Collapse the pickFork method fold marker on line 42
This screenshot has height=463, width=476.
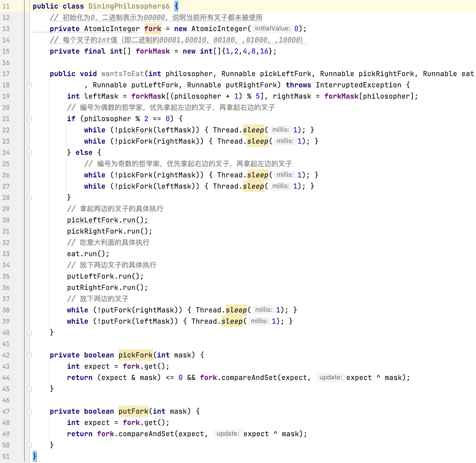[29, 355]
